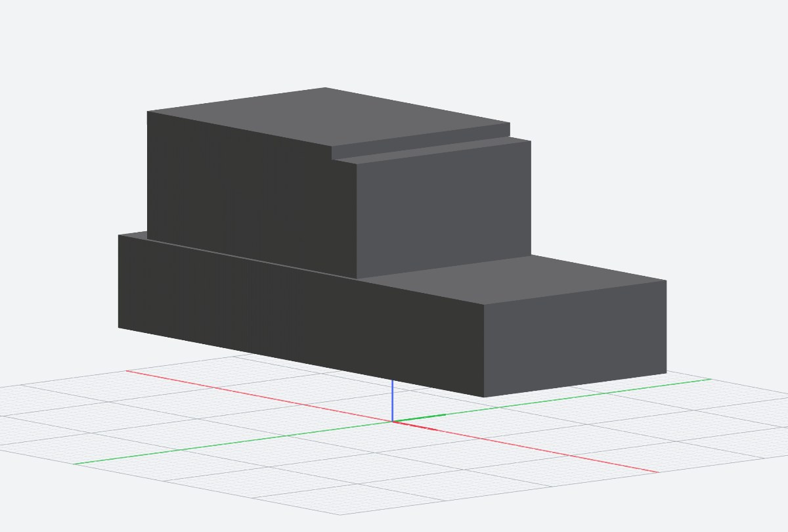Click the thin base strip left of upper block
Screen dimensions: 788x532
coord(133,234)
